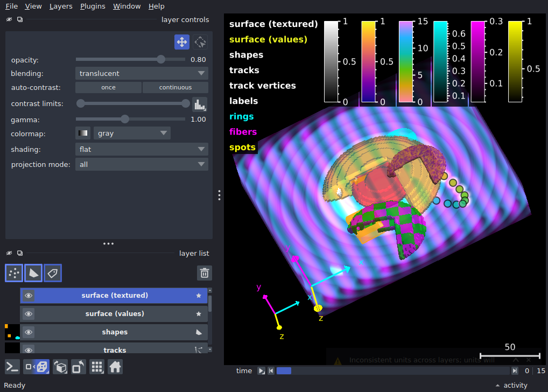Click auto-contrast once button
548x392 pixels.
pos(108,87)
